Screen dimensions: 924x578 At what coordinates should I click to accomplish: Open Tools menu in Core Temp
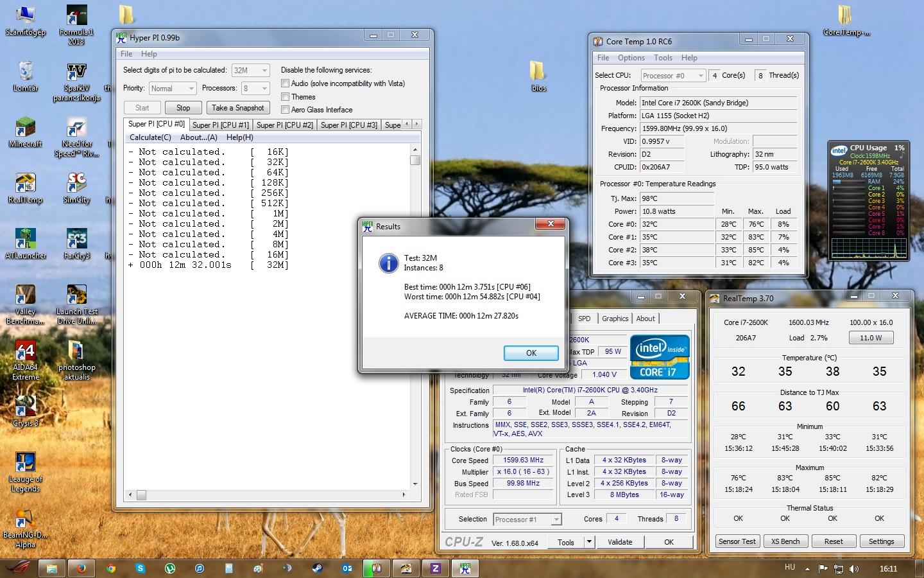pyautogui.click(x=663, y=58)
